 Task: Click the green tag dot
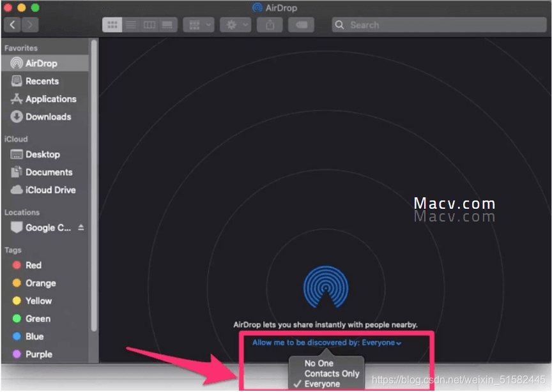[17, 319]
